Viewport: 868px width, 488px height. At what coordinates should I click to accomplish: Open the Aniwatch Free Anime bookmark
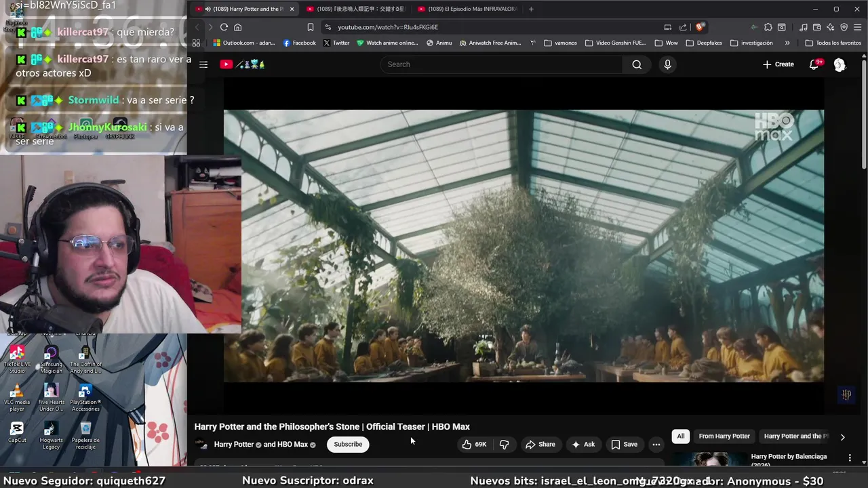click(490, 43)
